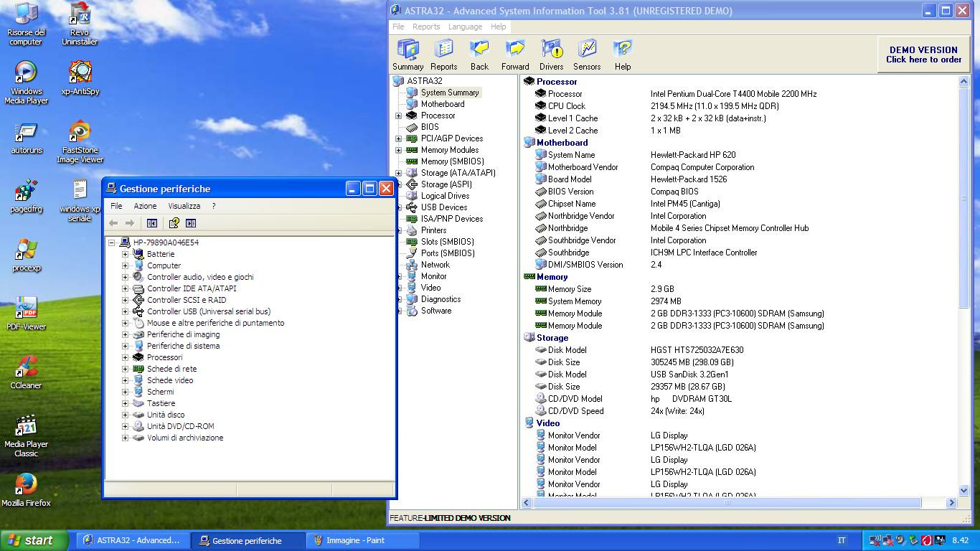The image size is (980, 551).
Task: Click the DEMO VERSION order banner
Action: click(x=923, y=55)
